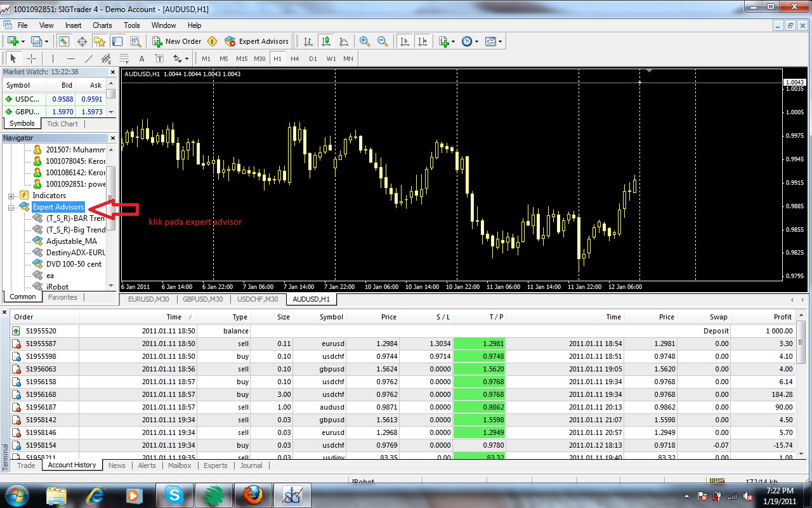This screenshot has width=812, height=508.
Task: Switch the timeframe to D1
Action: [x=313, y=58]
